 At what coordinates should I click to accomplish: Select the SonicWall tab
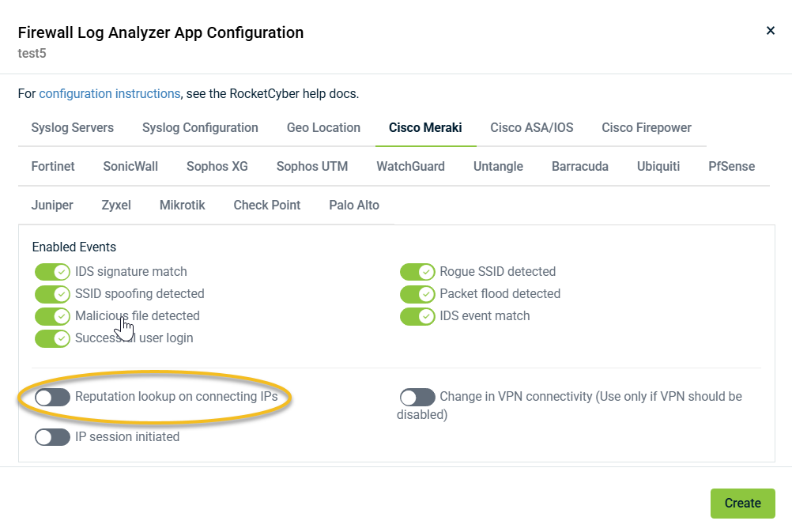(130, 167)
